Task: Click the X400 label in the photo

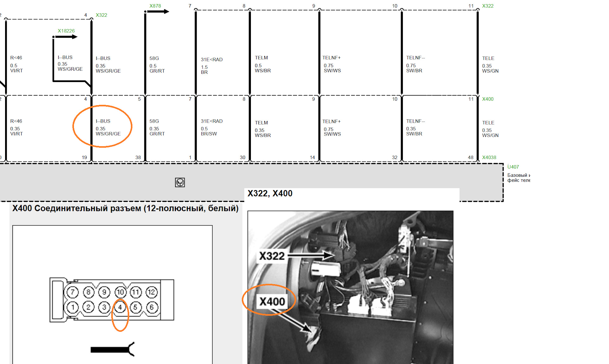Action: pyautogui.click(x=272, y=301)
